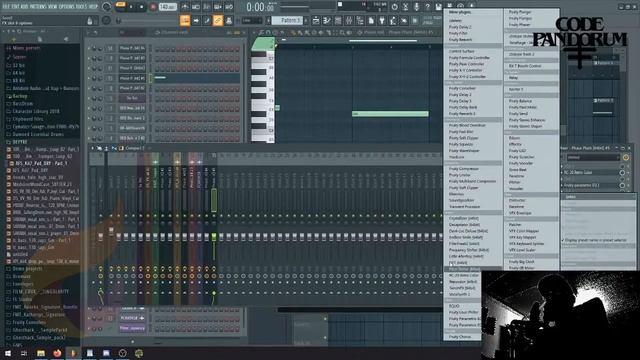
Task: Open the Compact 2 mixer layout dropdown
Action: click(136, 148)
